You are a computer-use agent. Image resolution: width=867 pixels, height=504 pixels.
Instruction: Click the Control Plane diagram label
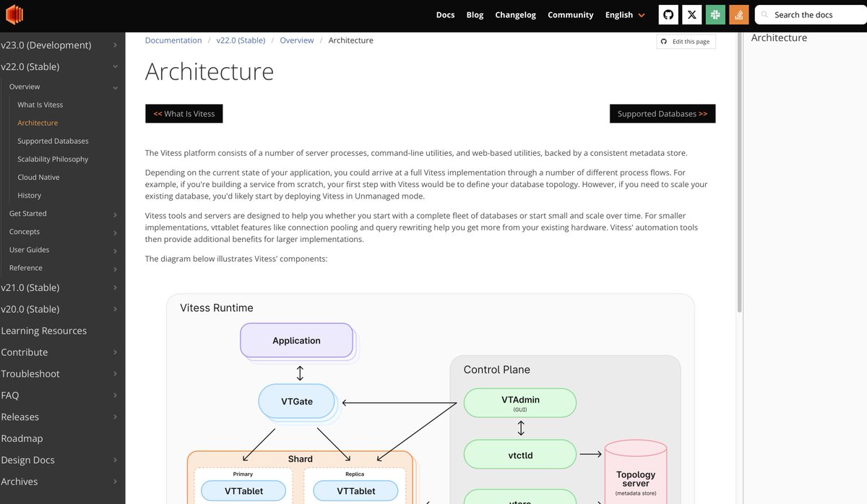pyautogui.click(x=497, y=369)
